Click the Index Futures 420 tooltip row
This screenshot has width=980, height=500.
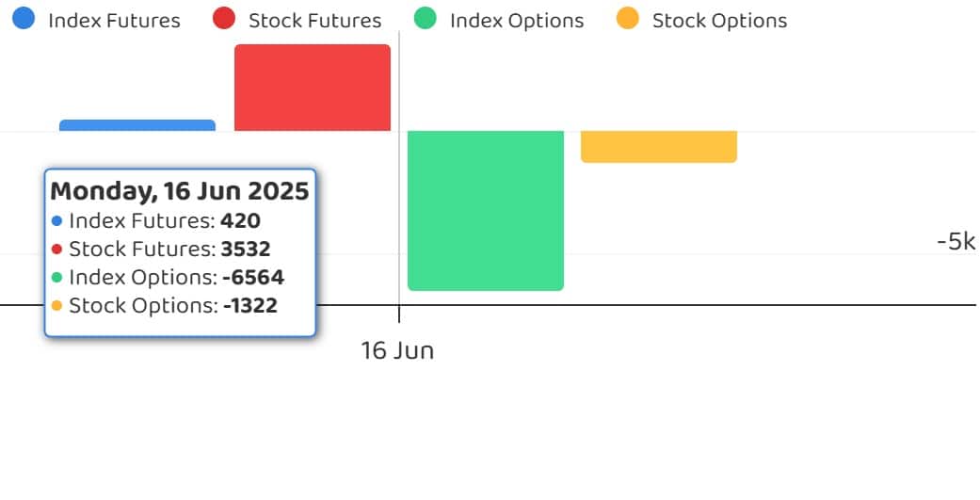click(156, 220)
